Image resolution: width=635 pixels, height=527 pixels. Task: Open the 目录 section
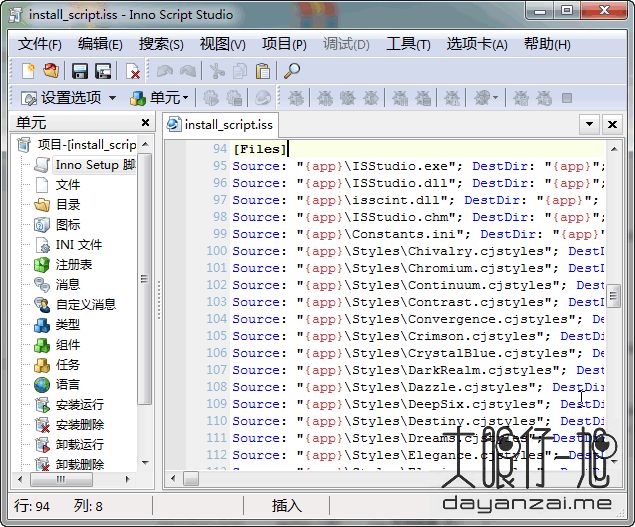pos(58,205)
